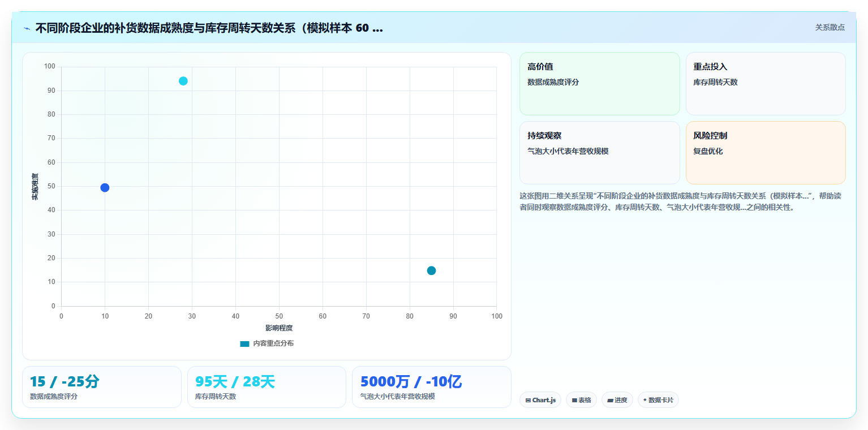The image size is (868, 430).
Task: Click the teal scatter point at x=85
Action: tap(431, 270)
